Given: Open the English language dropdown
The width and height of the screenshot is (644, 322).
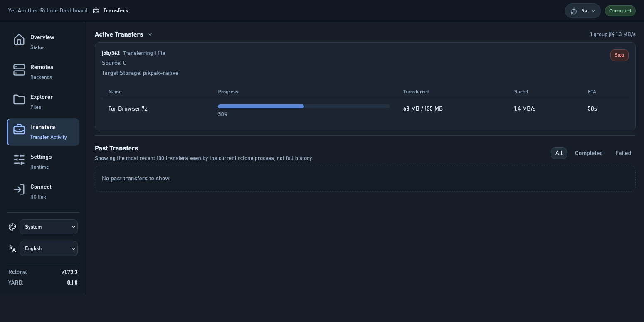Looking at the screenshot, I should (49, 248).
